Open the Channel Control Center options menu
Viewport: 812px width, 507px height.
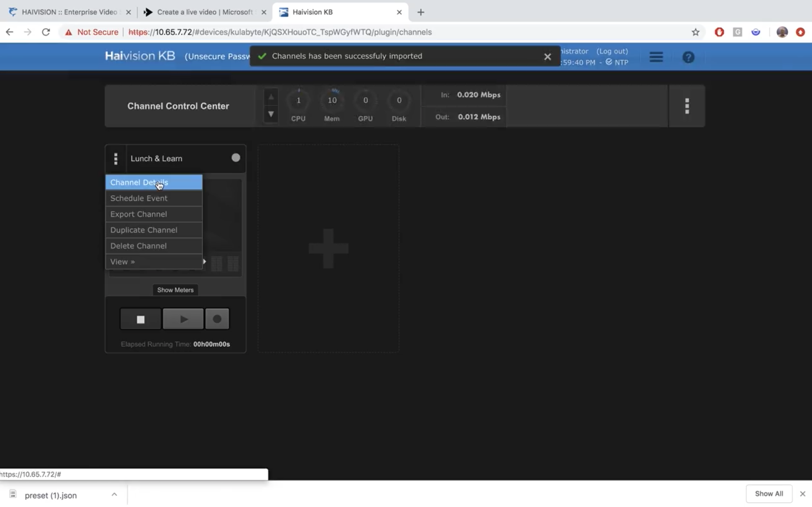coord(687,106)
